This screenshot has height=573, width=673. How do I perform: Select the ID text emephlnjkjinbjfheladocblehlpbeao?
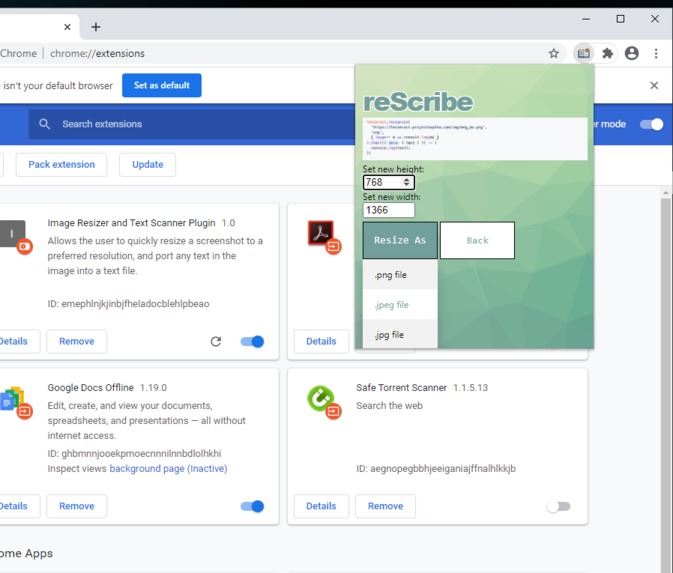[135, 303]
